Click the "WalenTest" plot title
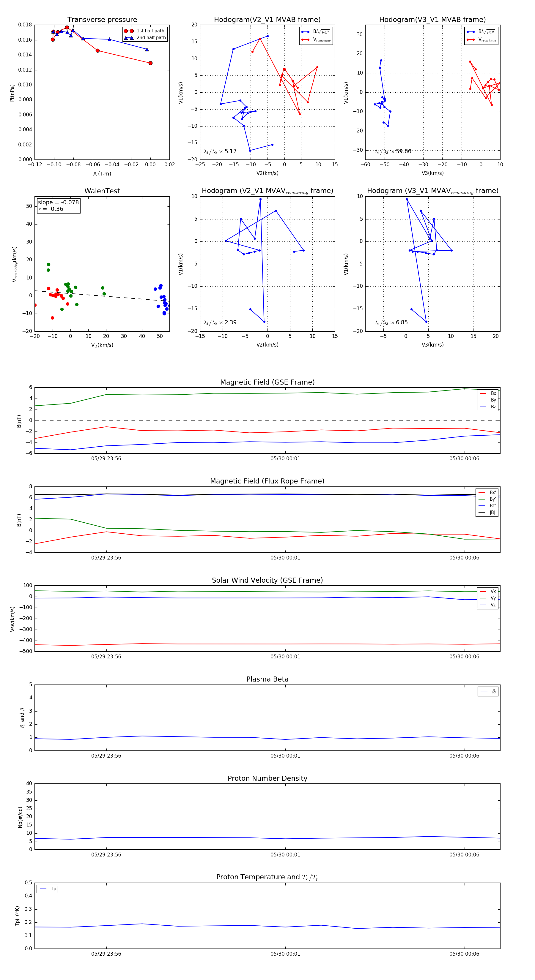This screenshot has width=535, height=980. [x=102, y=191]
